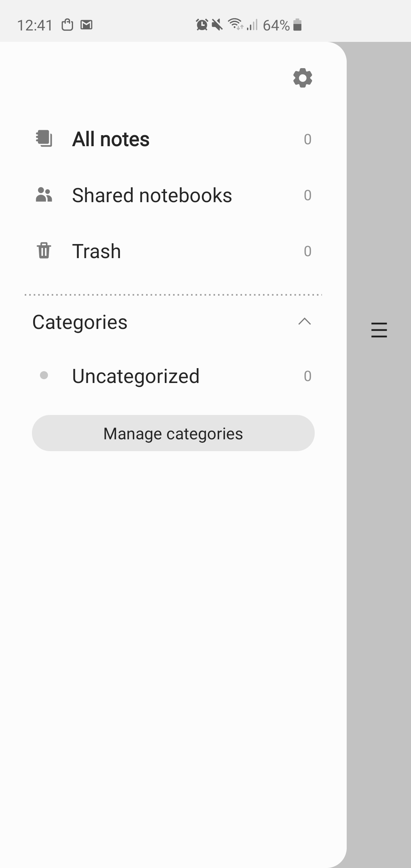Image resolution: width=411 pixels, height=868 pixels.
Task: Select the Uncategorized category
Action: [x=136, y=376]
